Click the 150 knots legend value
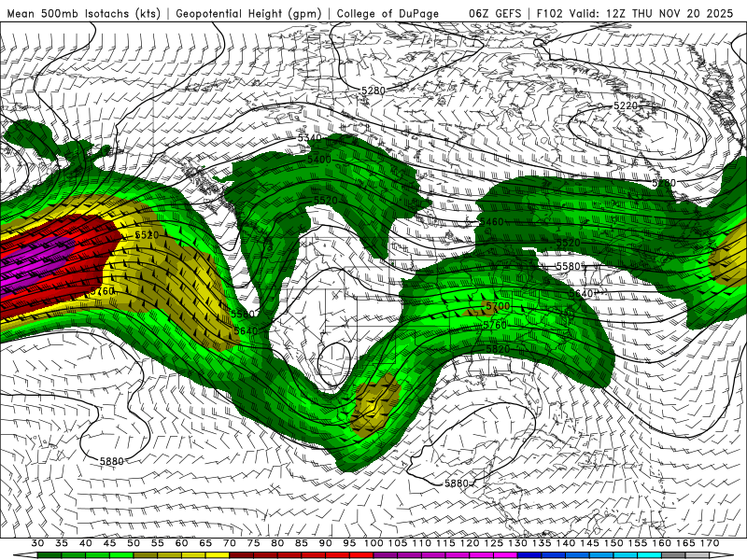This screenshot has width=747, height=560. pyautogui.click(x=613, y=543)
